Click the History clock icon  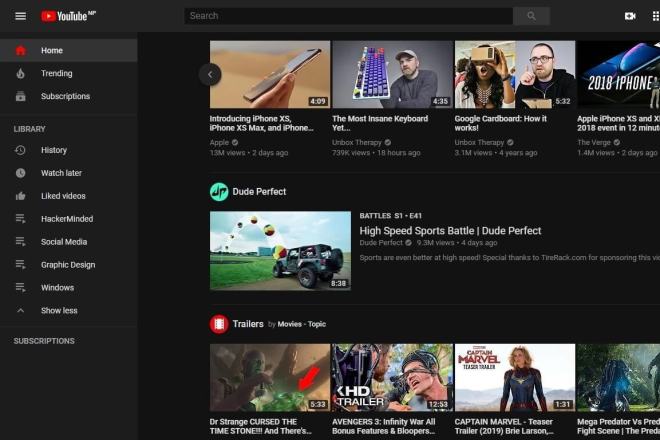20,150
